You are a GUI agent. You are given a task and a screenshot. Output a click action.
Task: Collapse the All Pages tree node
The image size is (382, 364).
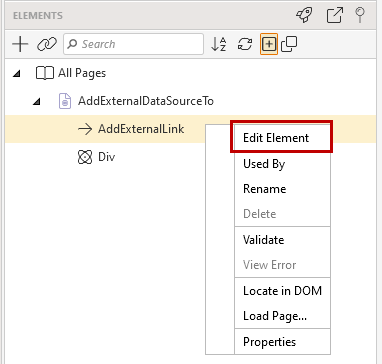[16, 74]
